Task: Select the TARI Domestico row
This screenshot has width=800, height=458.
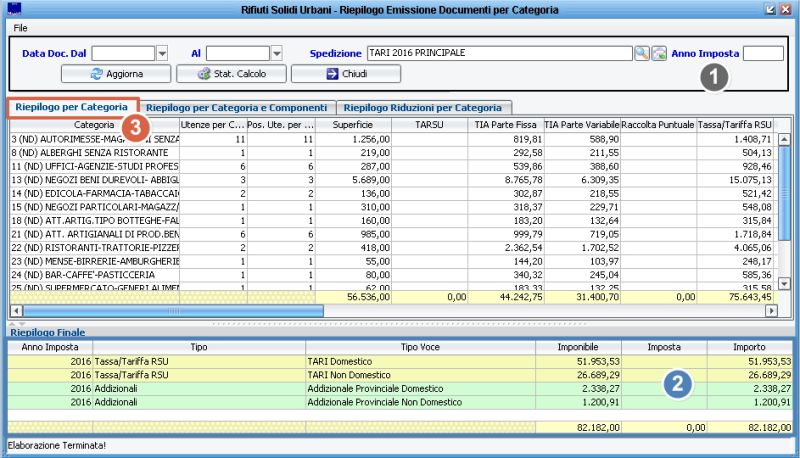Action: click(400, 359)
